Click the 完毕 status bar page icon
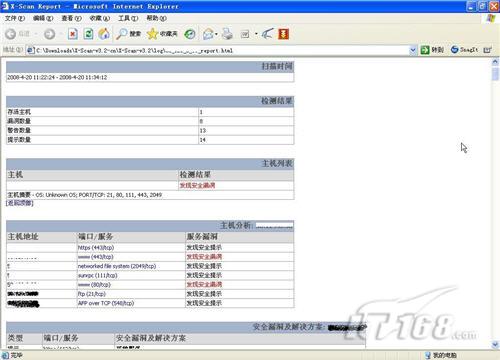500x360 pixels. coord(5,355)
